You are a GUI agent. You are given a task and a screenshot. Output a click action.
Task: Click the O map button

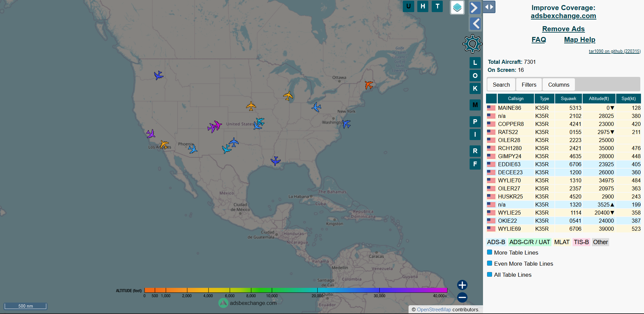475,76
